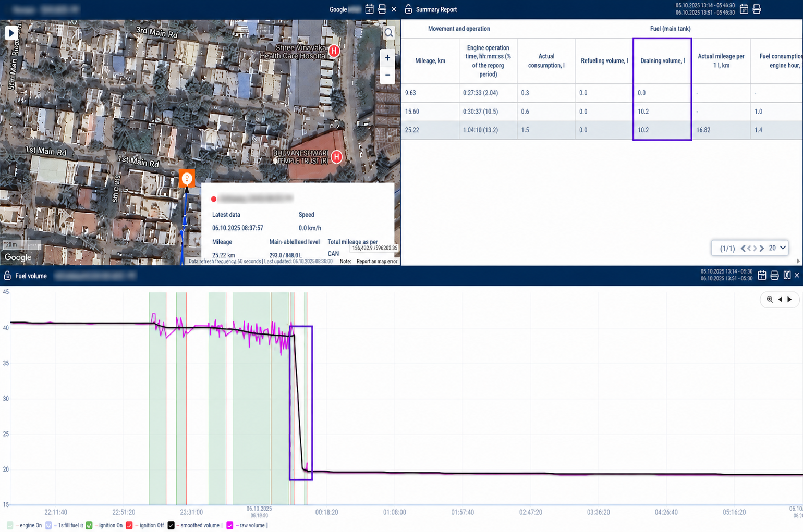
Task: Export Fuel volume chart to Excel
Action: (x=787, y=275)
